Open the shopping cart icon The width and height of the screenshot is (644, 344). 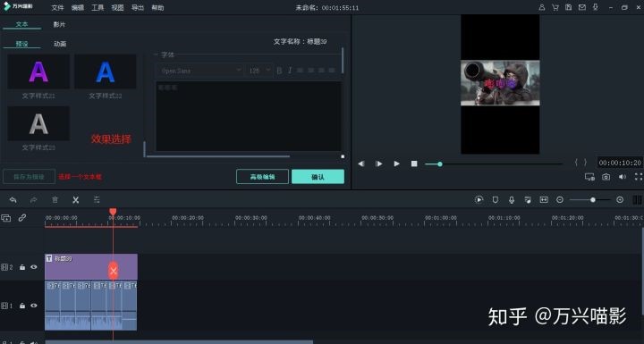[x=555, y=7]
